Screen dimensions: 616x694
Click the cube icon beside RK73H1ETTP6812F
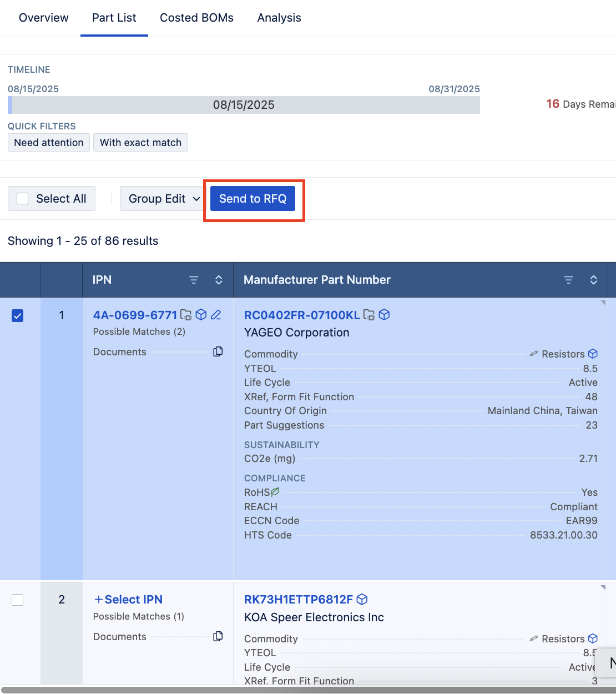pos(362,600)
